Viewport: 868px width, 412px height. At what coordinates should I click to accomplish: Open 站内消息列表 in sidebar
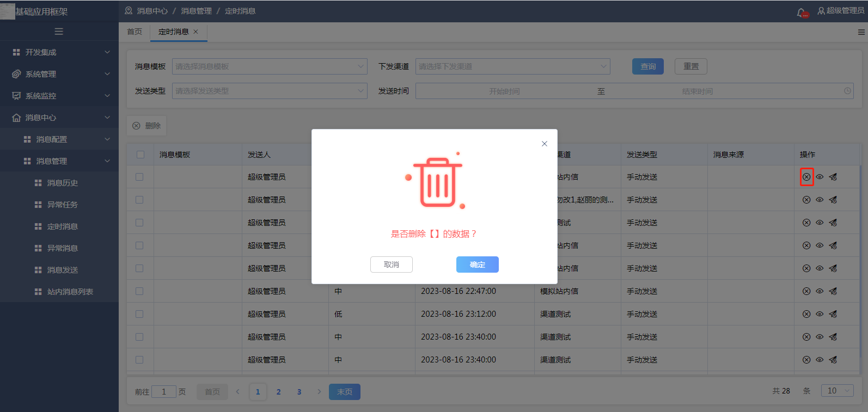[x=70, y=292]
